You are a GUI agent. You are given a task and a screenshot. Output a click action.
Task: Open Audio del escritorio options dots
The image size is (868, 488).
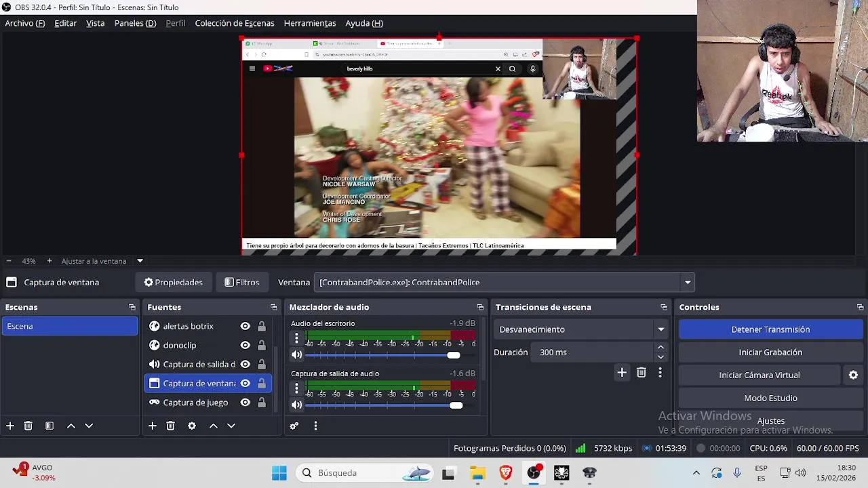(x=296, y=338)
